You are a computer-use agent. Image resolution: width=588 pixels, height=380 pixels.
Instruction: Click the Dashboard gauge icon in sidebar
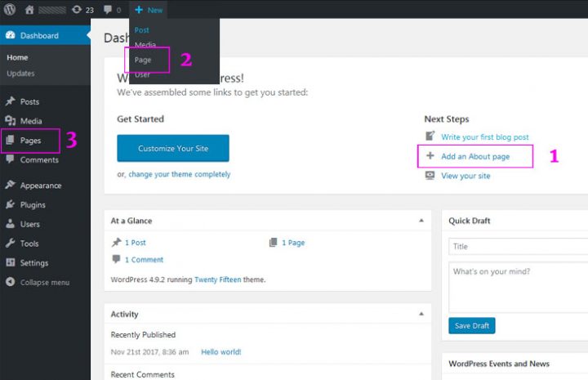(11, 35)
